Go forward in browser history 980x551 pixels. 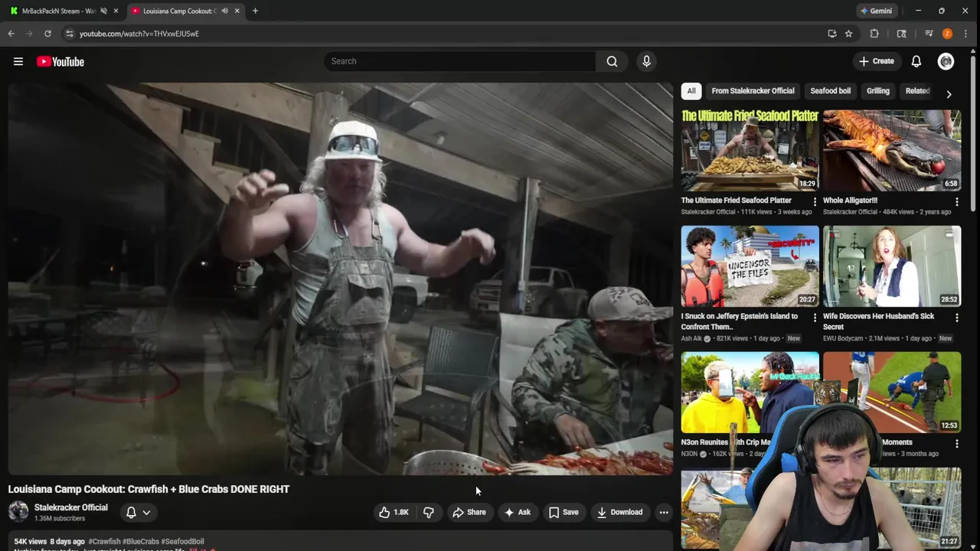[29, 34]
